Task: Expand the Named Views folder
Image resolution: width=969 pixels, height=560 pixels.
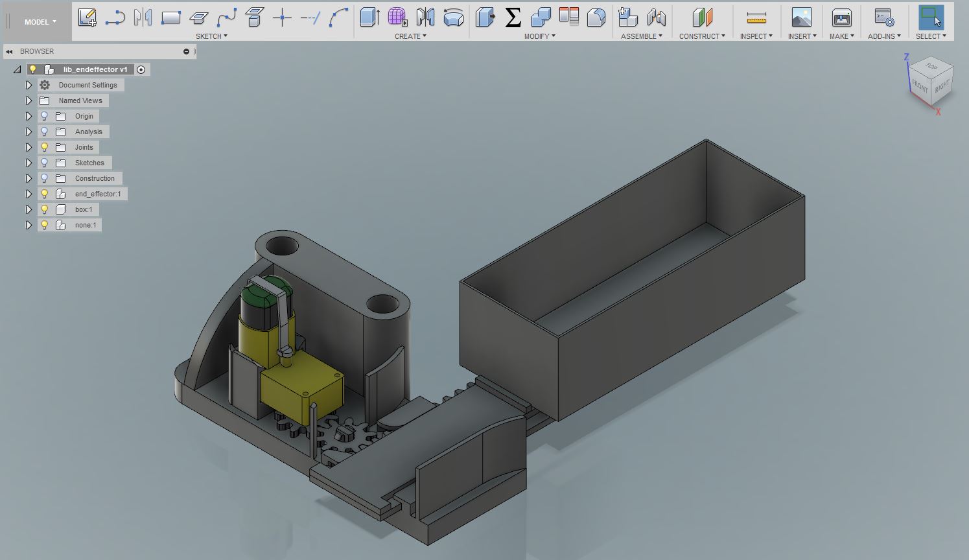Action: [x=29, y=100]
